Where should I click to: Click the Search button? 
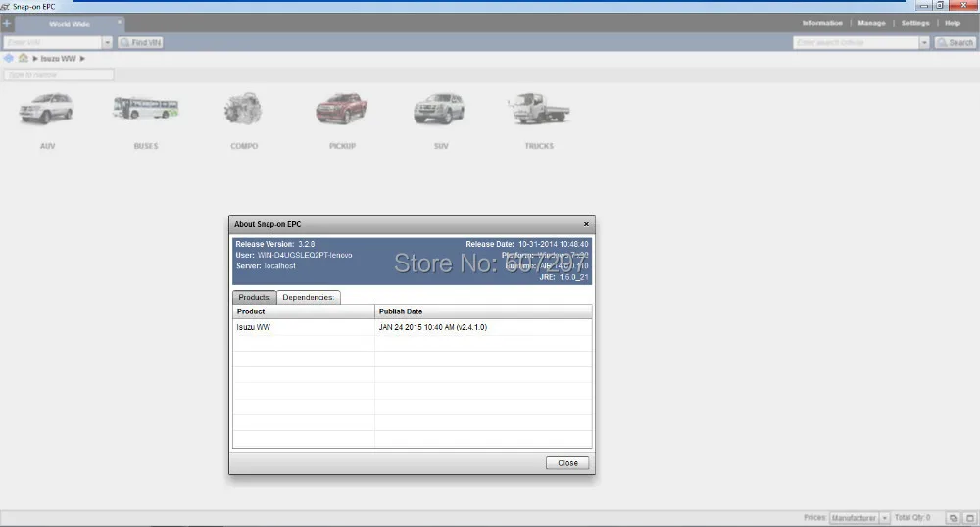955,42
